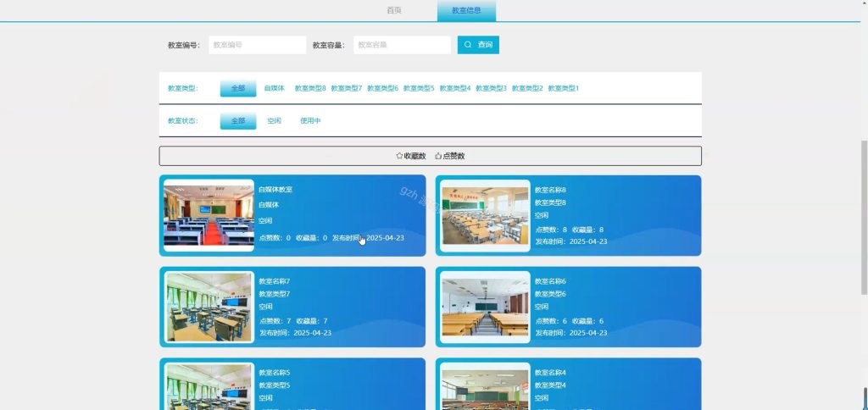
Task: Open the 自媒体教室 classroom thumbnail
Action: (x=209, y=215)
